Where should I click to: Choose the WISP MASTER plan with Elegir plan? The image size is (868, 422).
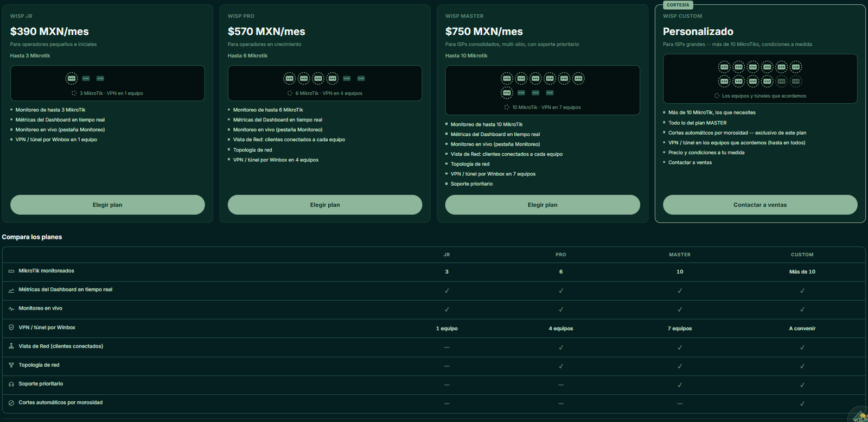pyautogui.click(x=542, y=205)
